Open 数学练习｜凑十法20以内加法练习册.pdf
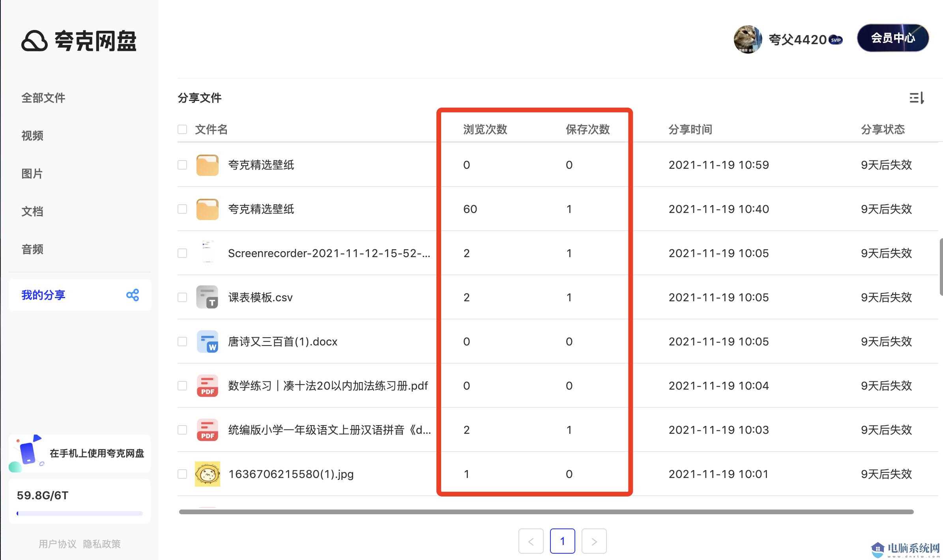943x560 pixels. pyautogui.click(x=328, y=386)
